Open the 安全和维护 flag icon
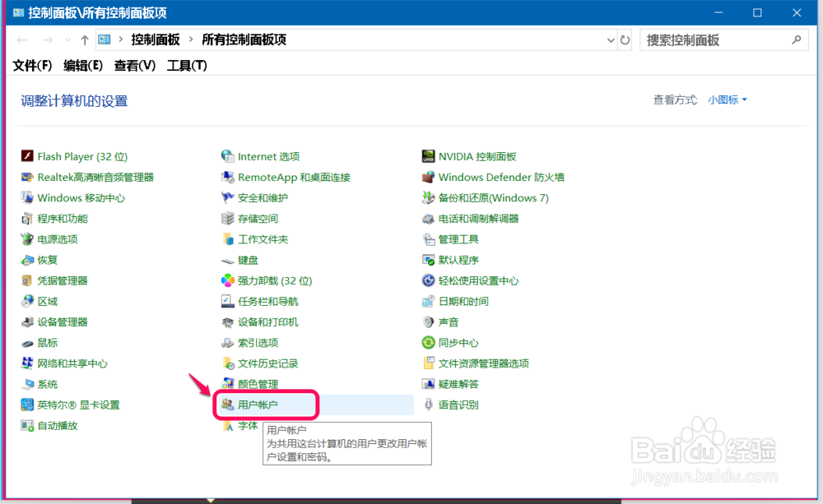Screen dimensions: 823x504 (228, 197)
